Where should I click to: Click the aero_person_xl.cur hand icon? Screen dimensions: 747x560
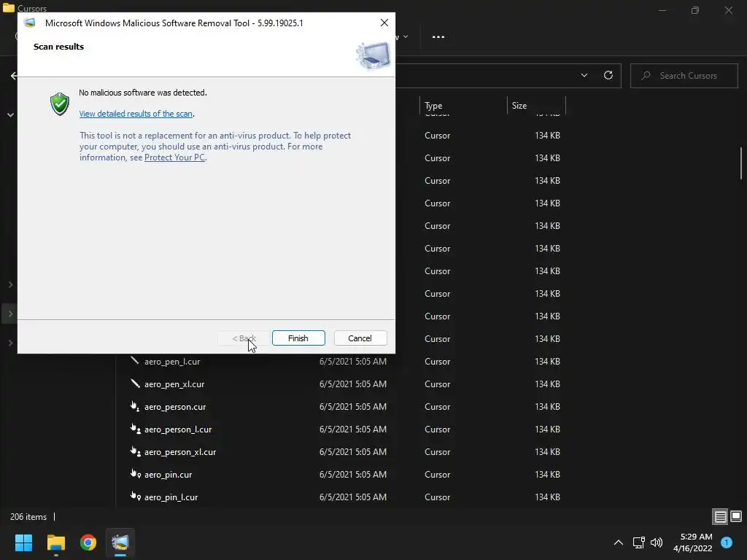click(135, 451)
